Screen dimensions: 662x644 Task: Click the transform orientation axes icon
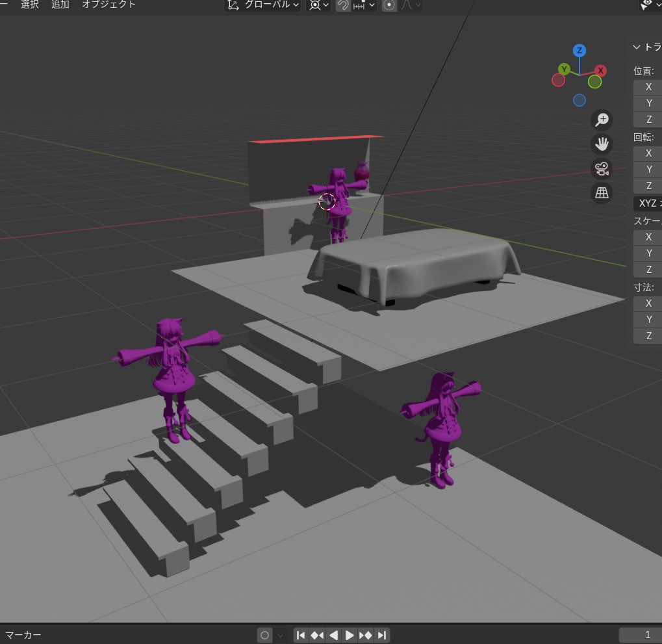[x=233, y=5]
